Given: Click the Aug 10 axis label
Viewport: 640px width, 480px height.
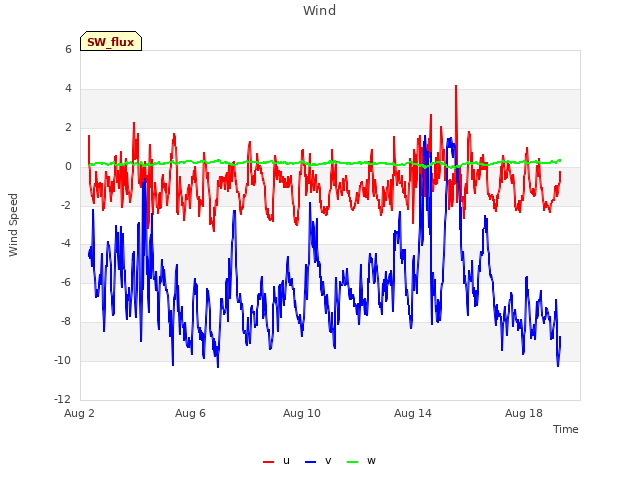Looking at the screenshot, I should 302,413.
